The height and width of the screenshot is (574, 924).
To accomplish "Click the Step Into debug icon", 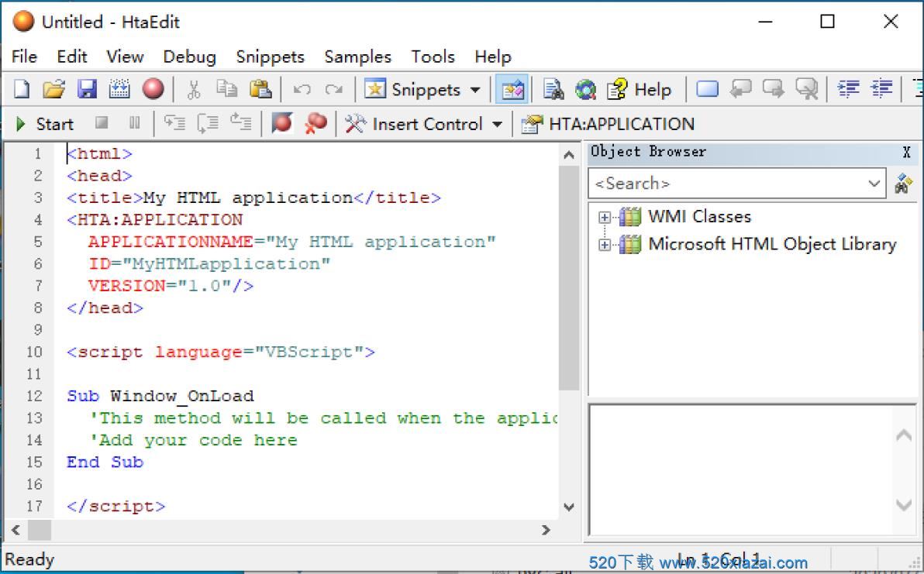I will click(175, 123).
